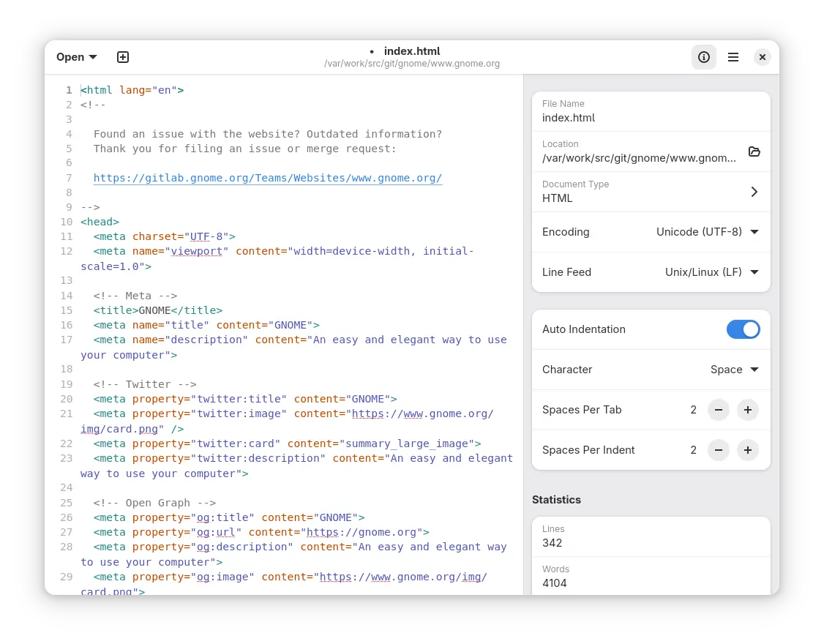Open containing folder for file location
This screenshot has height=644, width=824.
tap(754, 151)
